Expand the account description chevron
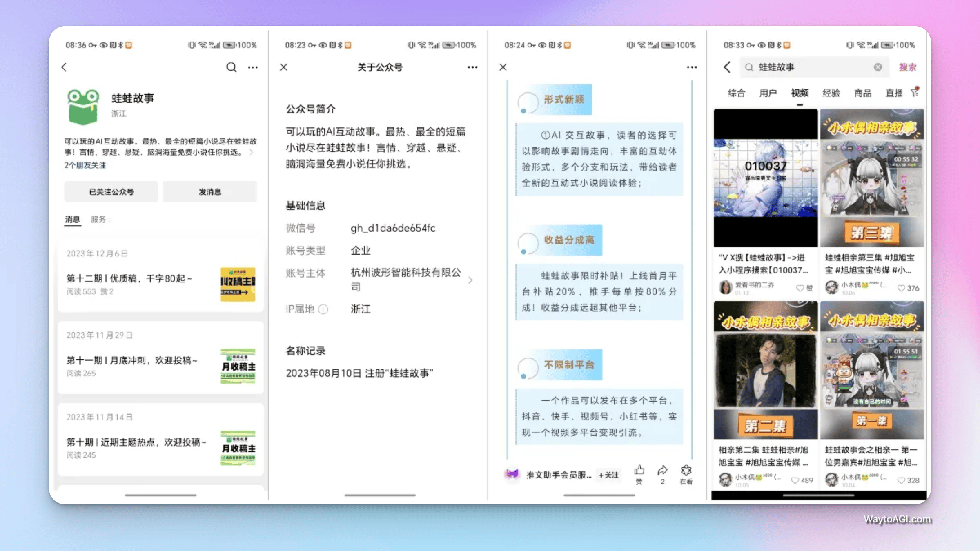 pyautogui.click(x=252, y=152)
